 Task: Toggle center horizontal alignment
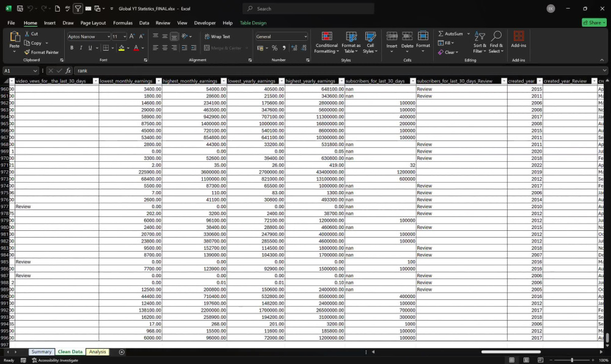(165, 48)
